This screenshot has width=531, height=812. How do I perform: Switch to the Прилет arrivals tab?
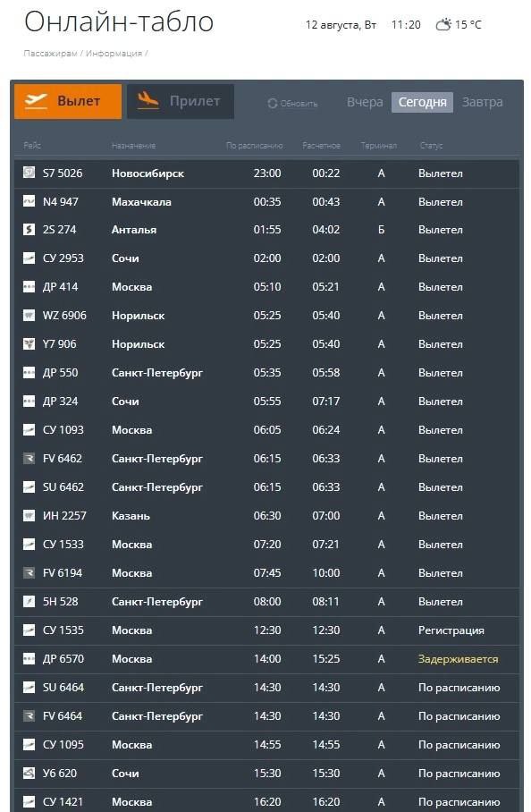[x=180, y=102]
